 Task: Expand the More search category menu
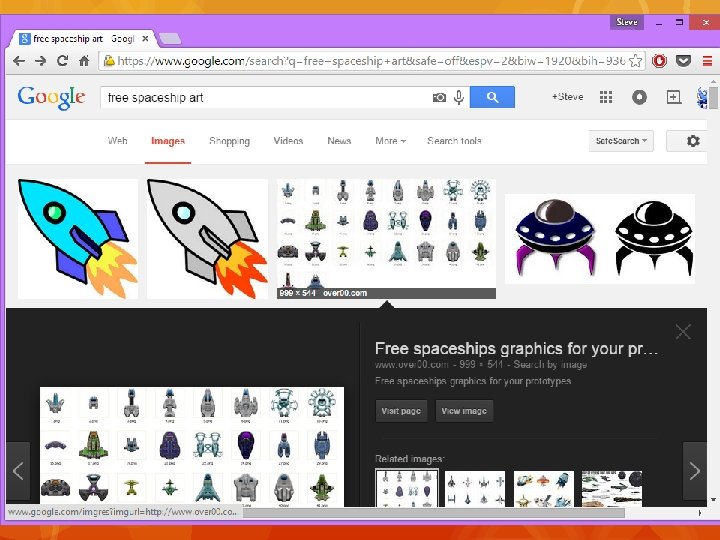(390, 141)
